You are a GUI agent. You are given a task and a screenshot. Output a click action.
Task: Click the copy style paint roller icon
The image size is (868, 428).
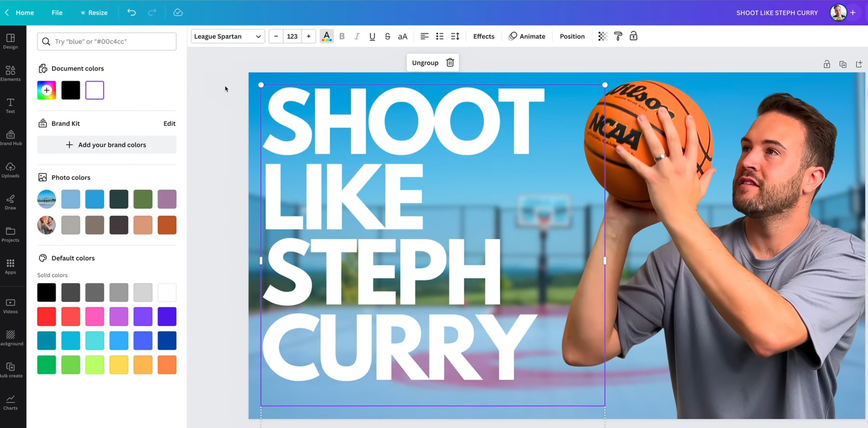pos(618,36)
